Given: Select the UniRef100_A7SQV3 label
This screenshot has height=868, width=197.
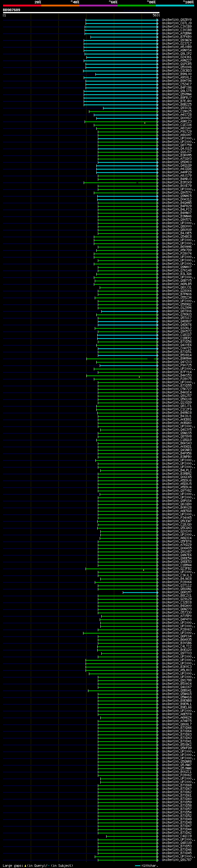Looking at the screenshot, I should 176,159.
